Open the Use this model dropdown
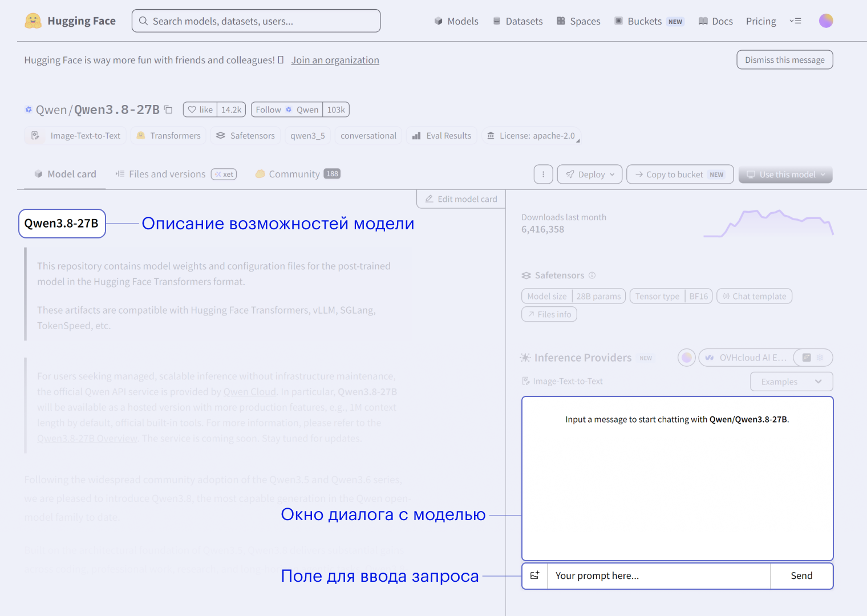867x616 pixels. pyautogui.click(x=785, y=175)
